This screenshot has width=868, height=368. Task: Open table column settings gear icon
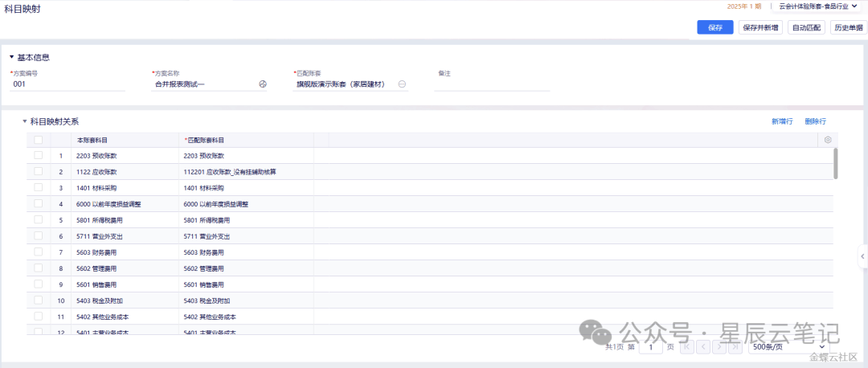coord(828,140)
